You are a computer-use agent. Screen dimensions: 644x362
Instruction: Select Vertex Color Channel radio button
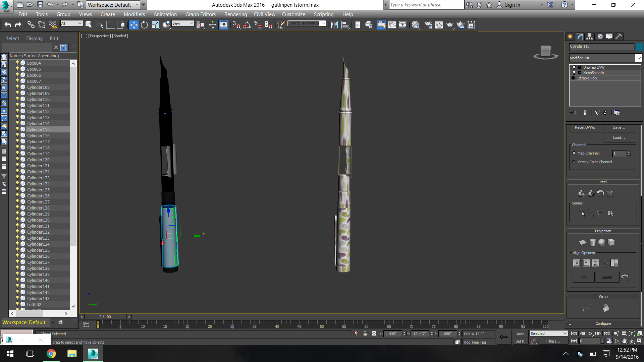pos(574,162)
